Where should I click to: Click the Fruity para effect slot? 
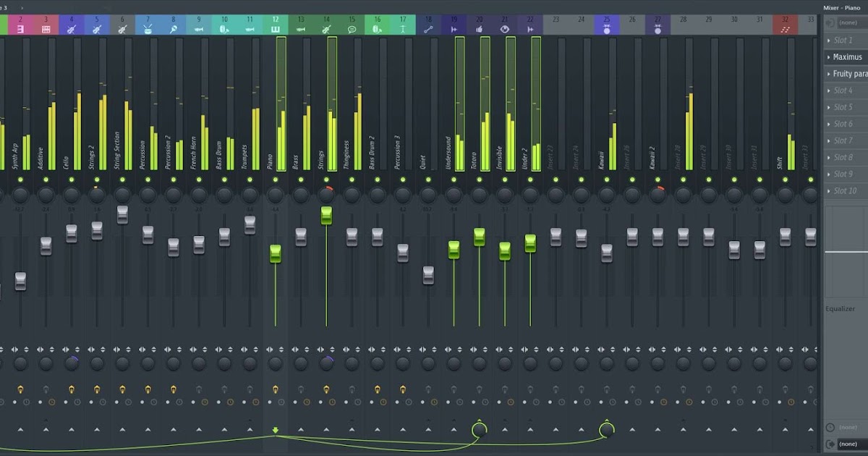point(850,73)
